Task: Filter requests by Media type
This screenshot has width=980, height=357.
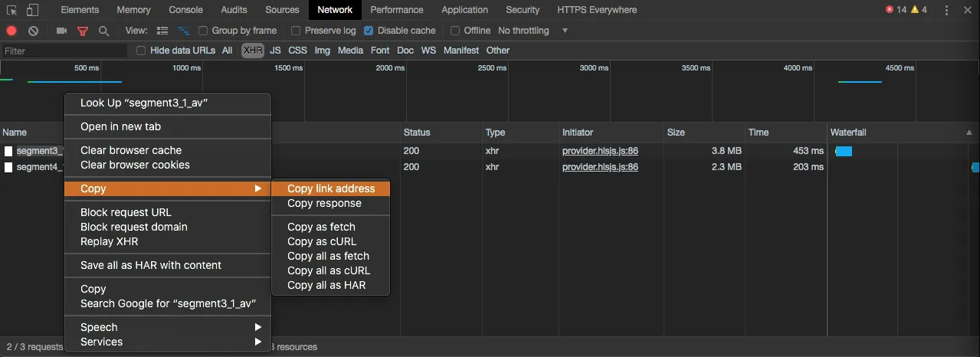Action: [350, 51]
